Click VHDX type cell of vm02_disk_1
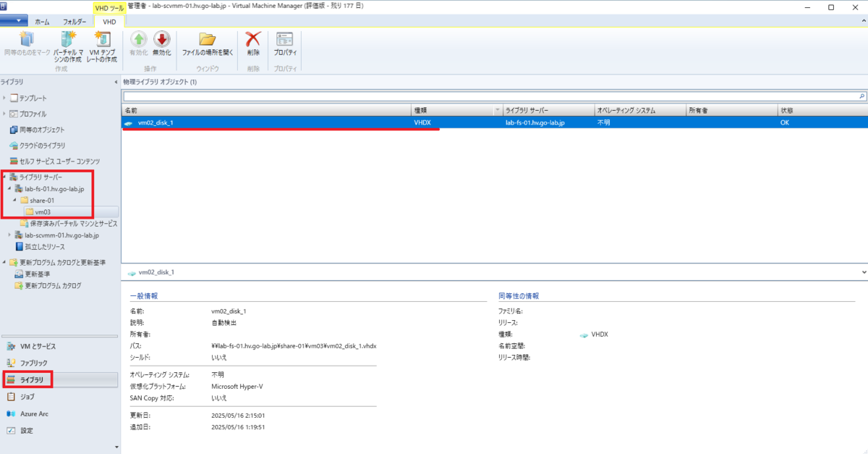868x454 pixels. tap(422, 122)
